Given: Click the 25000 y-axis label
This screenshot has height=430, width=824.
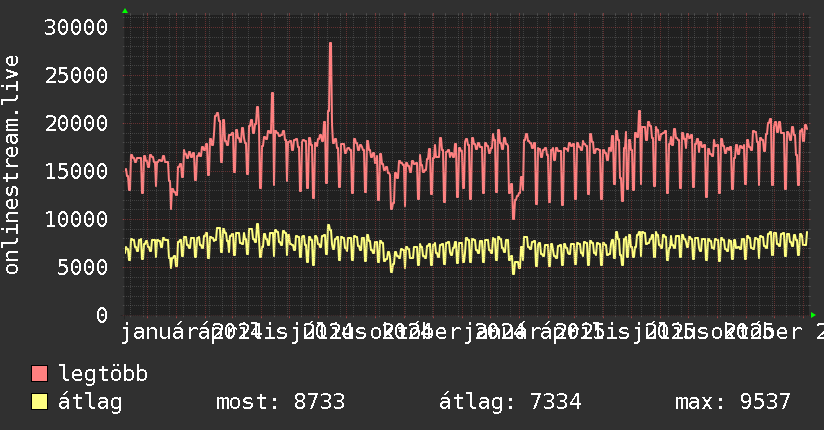Looking at the screenshot, I should coord(77,75).
